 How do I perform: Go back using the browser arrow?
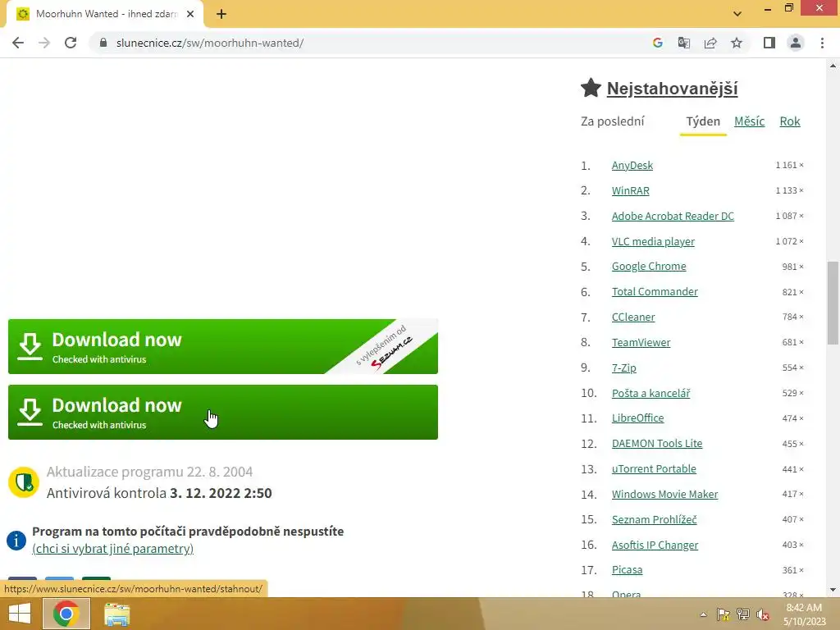tap(18, 43)
